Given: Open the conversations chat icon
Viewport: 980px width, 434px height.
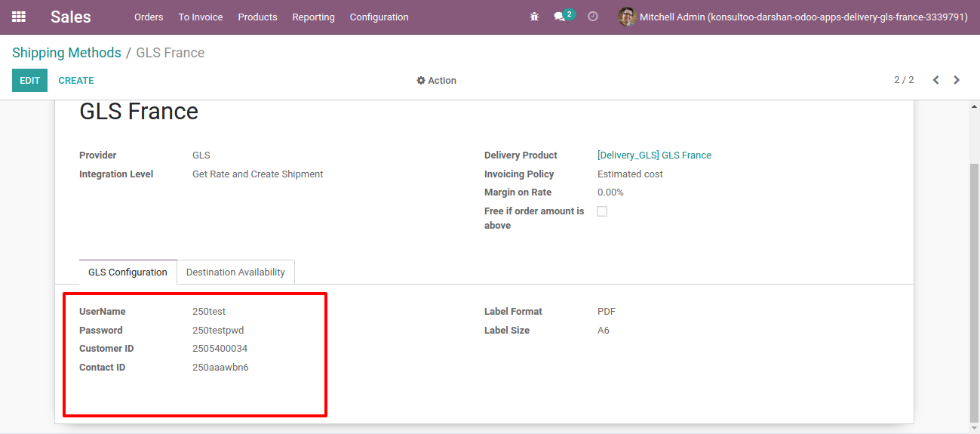Looking at the screenshot, I should point(559,17).
